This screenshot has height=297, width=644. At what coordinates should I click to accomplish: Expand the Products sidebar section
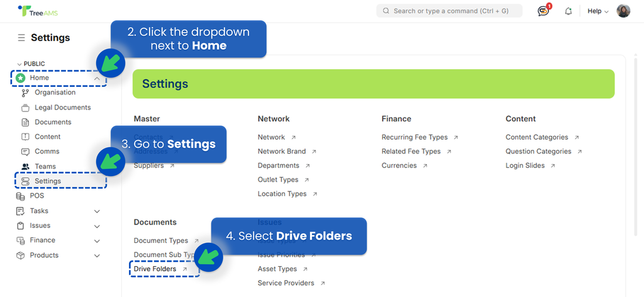tap(97, 255)
